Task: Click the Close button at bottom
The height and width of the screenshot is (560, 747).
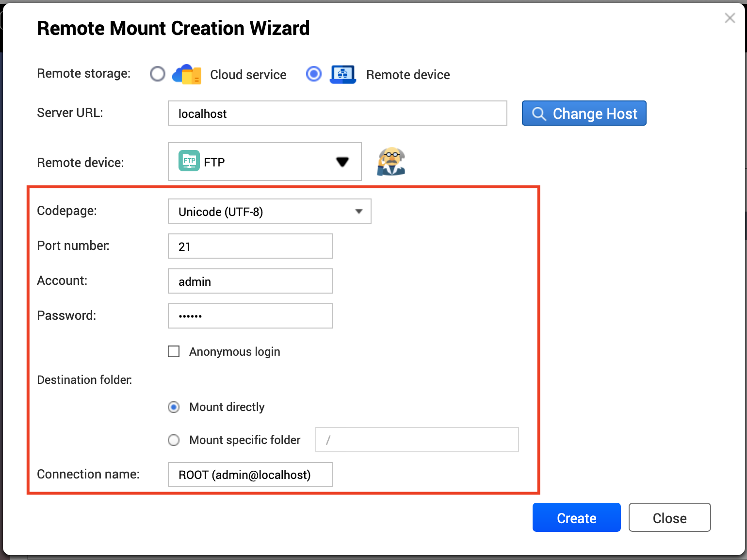Action: (x=669, y=518)
